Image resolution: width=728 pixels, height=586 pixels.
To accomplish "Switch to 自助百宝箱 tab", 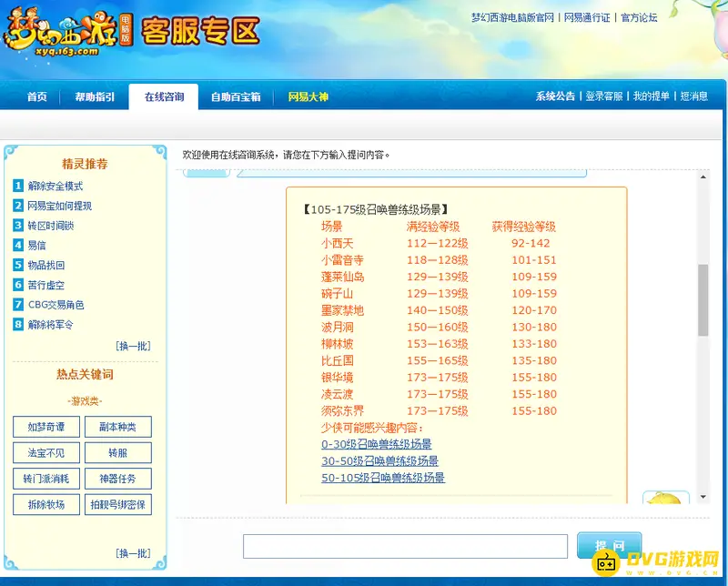I will point(236,97).
